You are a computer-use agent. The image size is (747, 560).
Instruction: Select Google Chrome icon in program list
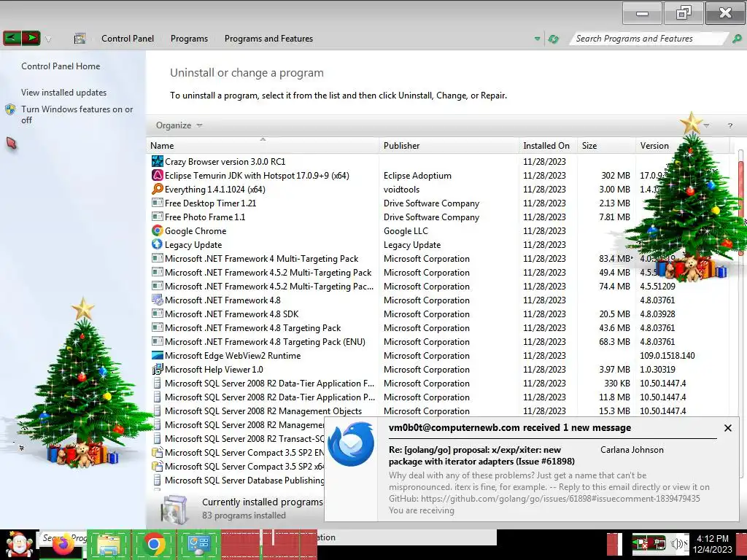[158, 230]
